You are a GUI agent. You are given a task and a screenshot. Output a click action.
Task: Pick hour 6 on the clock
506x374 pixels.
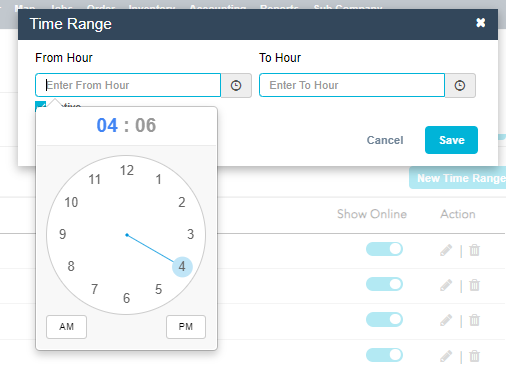coord(126,298)
